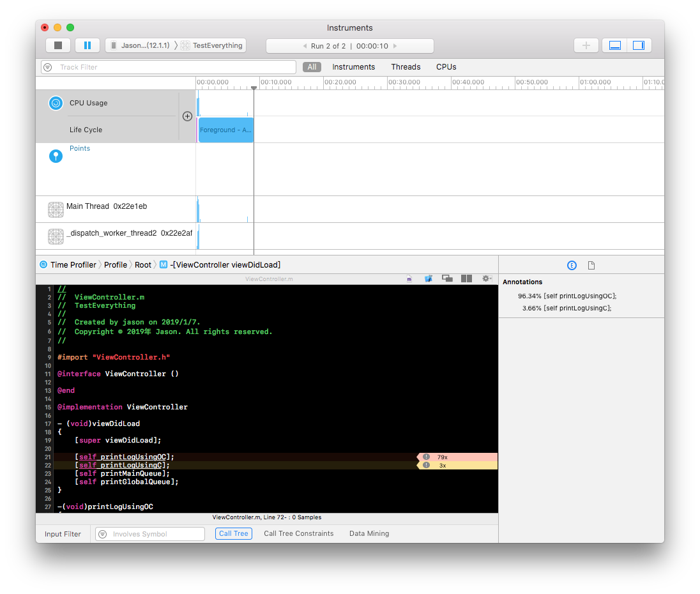Stop the profiling session
This screenshot has width=700, height=594.
[x=57, y=45]
